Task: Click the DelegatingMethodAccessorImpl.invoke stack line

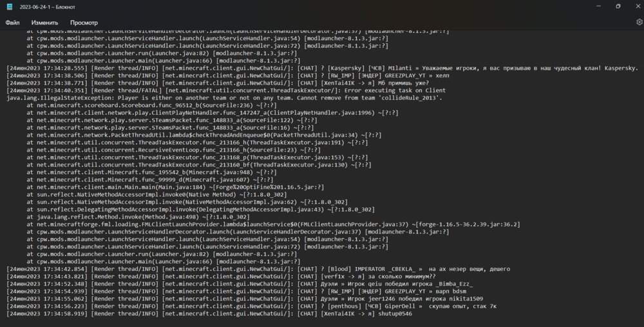Action: pyautogui.click(x=200, y=210)
